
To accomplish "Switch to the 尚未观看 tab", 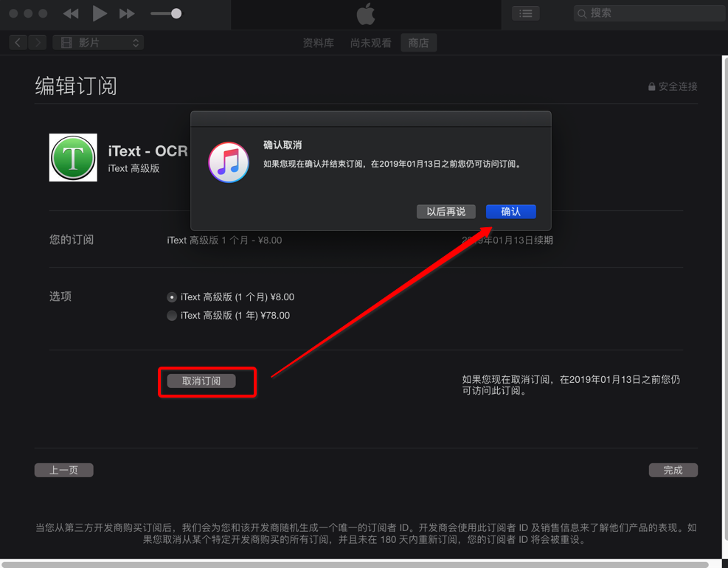I will (x=370, y=44).
